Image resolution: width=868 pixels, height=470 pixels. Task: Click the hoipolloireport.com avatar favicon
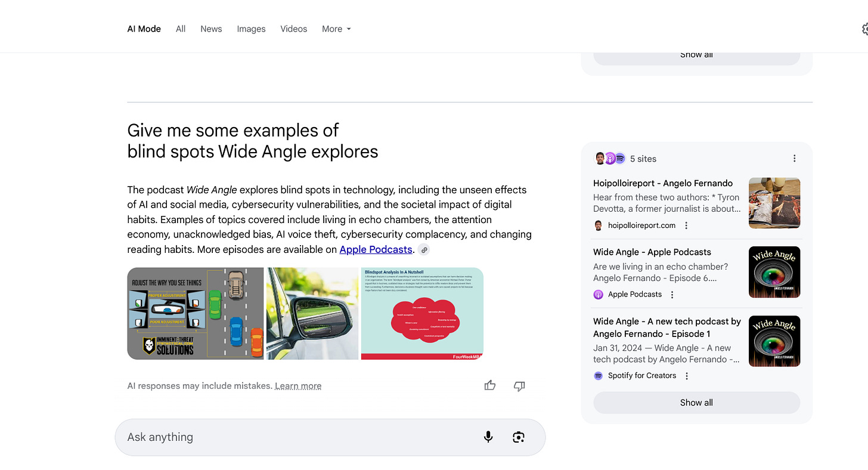pos(598,225)
